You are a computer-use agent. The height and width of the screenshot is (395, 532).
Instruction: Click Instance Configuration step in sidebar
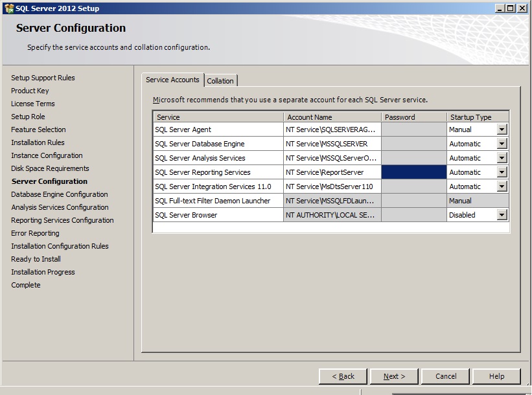pos(47,155)
